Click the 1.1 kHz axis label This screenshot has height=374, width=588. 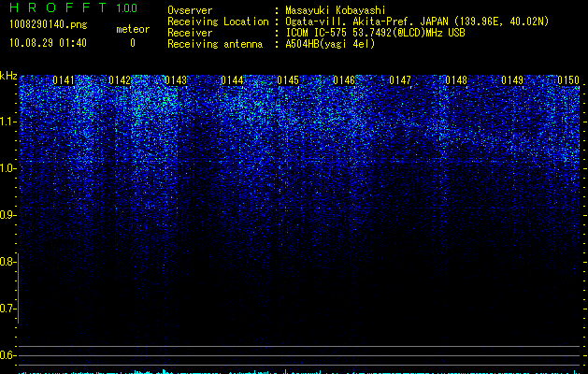[x=7, y=122]
